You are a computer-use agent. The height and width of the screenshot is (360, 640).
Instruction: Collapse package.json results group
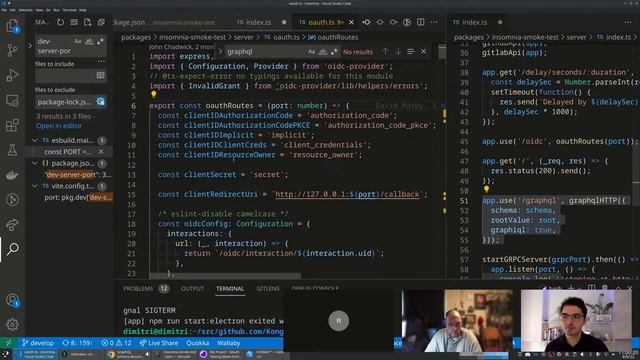35,163
